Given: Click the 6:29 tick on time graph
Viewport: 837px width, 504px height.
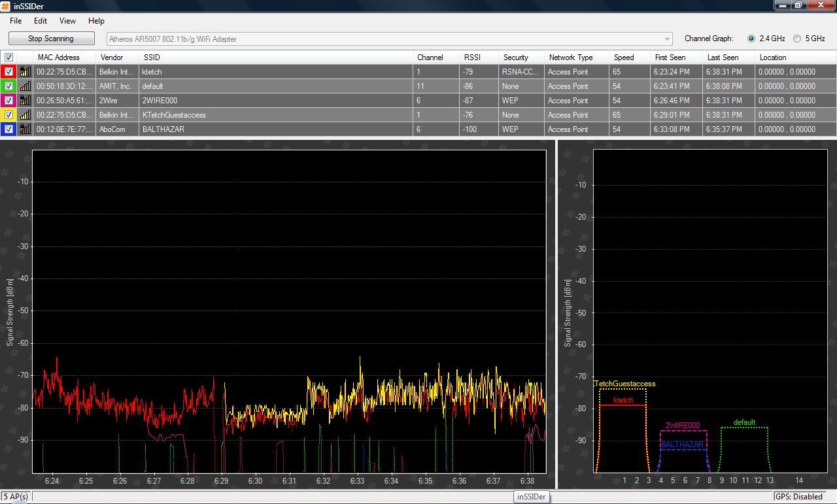Looking at the screenshot, I should point(221,481).
